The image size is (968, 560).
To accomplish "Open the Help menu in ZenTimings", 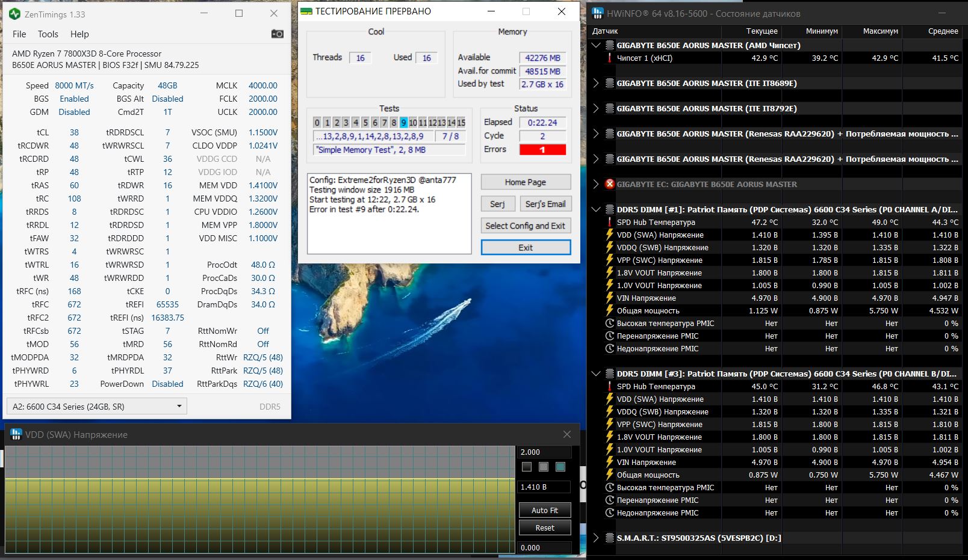I will pyautogui.click(x=79, y=34).
